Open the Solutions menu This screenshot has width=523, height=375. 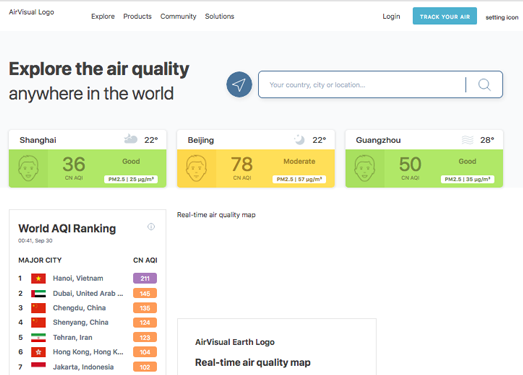219,16
